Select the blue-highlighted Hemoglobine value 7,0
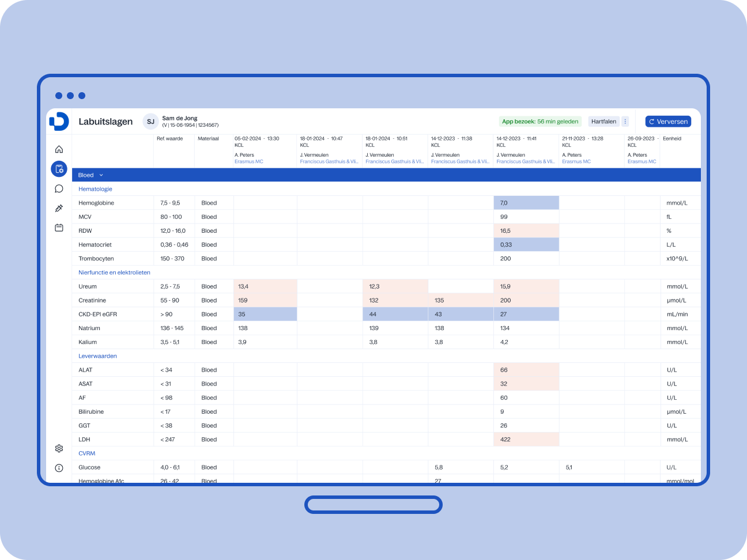 coord(526,203)
